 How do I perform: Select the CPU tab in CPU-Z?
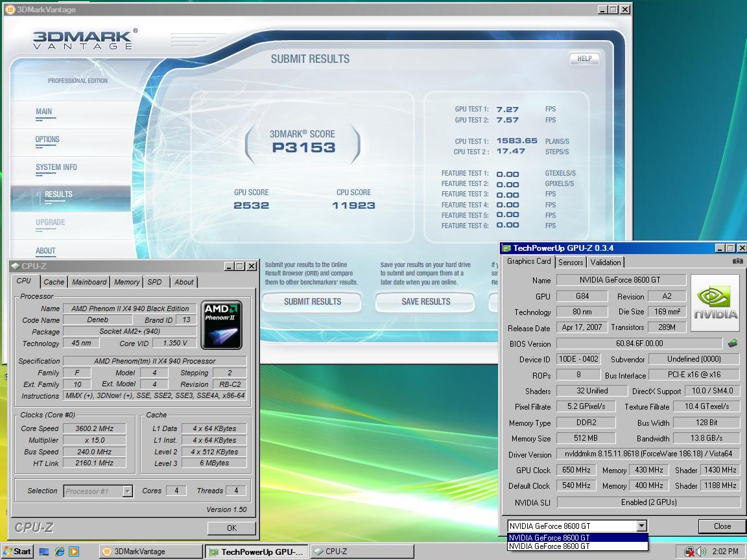point(24,281)
